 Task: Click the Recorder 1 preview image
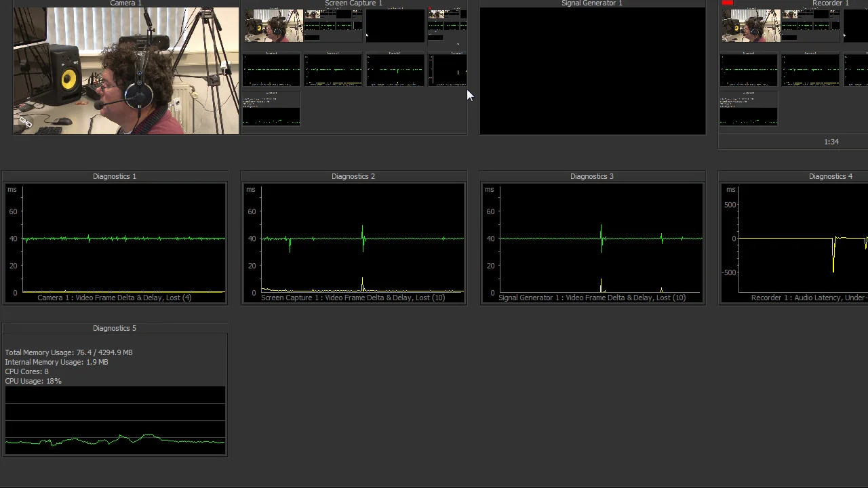(x=793, y=68)
